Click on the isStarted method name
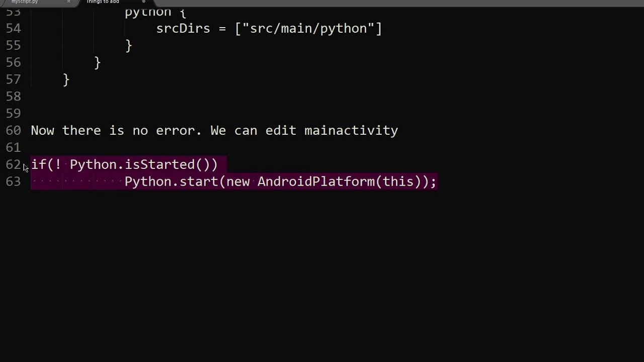Image resolution: width=644 pixels, height=362 pixels. (x=159, y=165)
